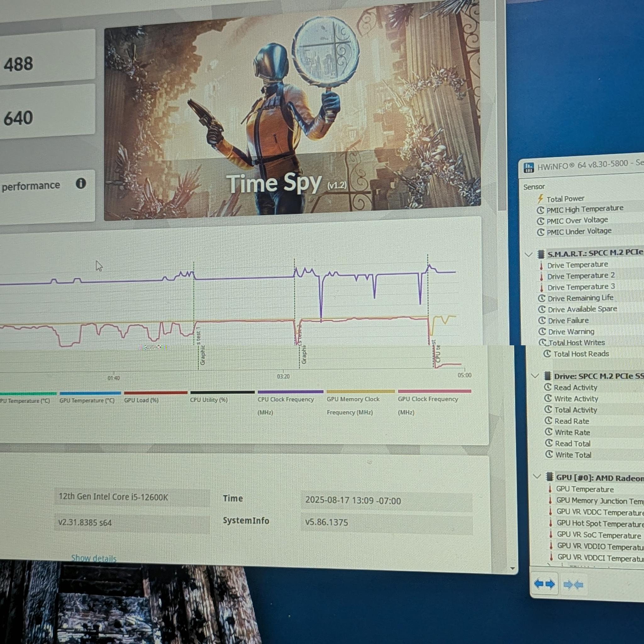Click the clock icon beside Read Rate

549,421
